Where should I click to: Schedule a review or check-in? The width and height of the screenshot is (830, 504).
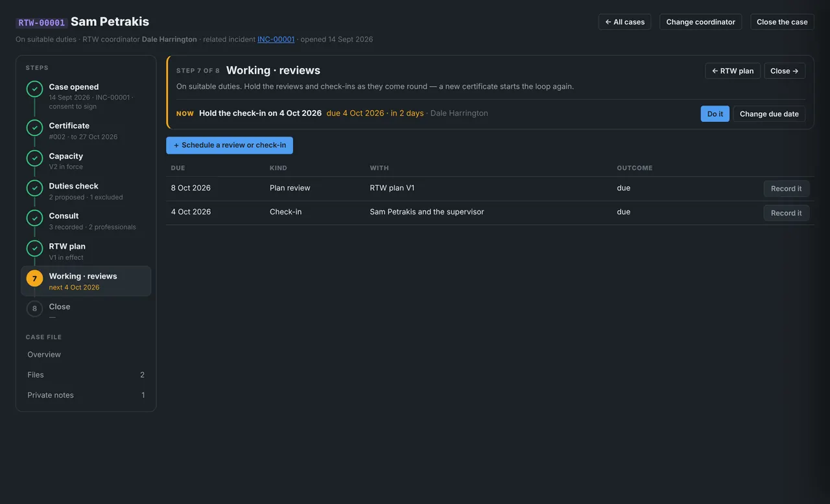[230, 145]
